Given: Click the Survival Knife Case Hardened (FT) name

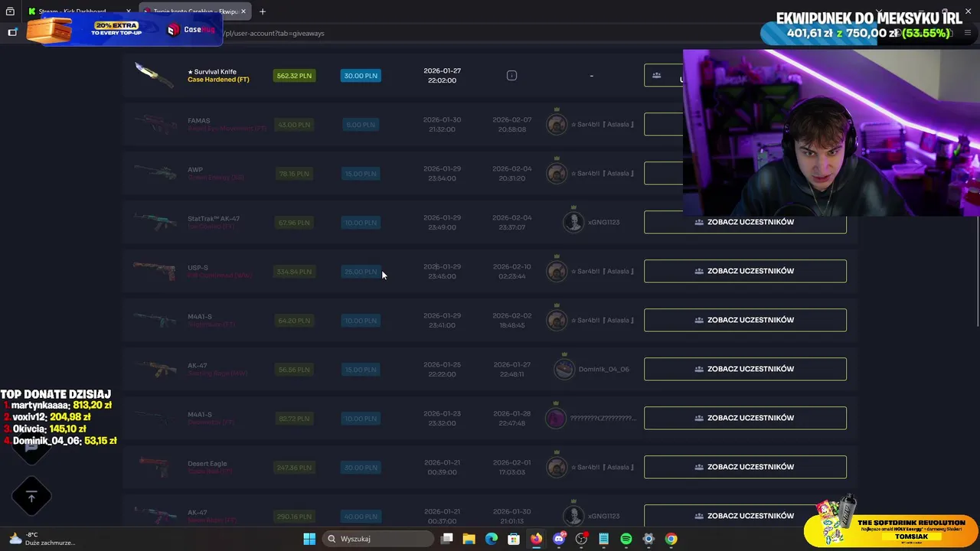Looking at the screenshot, I should coord(218,76).
